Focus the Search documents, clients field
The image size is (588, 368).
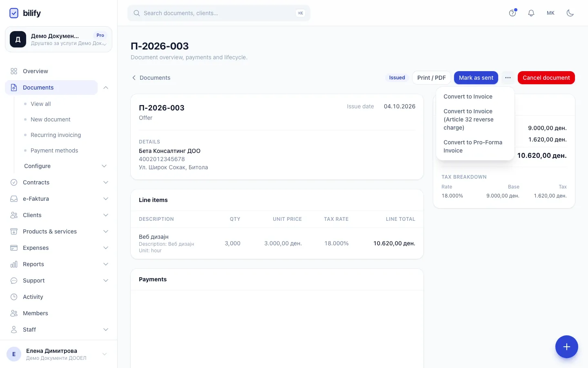(219, 13)
